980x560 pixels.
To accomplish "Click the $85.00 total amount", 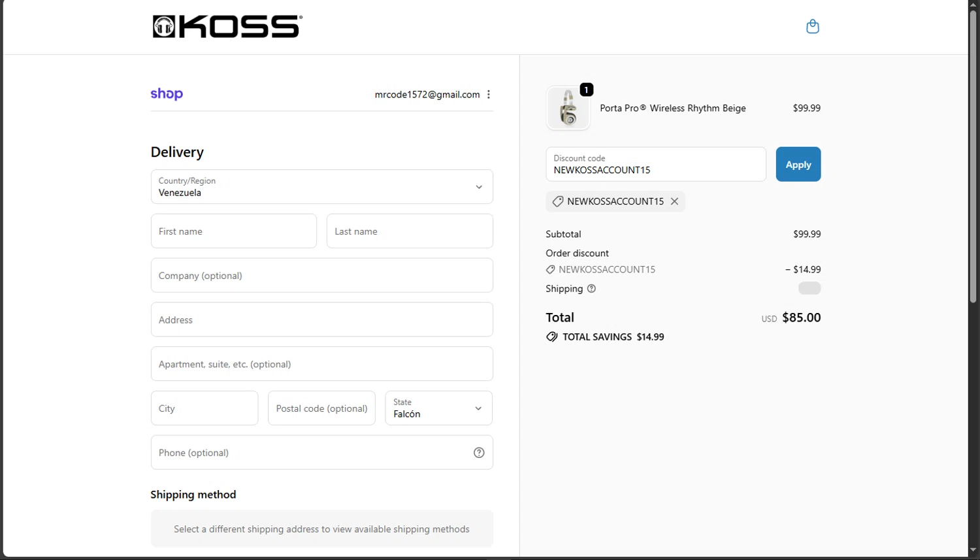I will [x=802, y=318].
